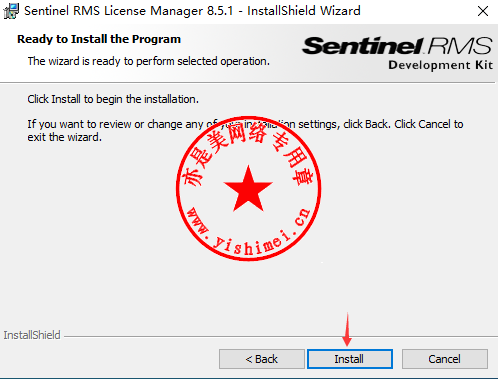Click the Sentinel RMS Development Kit logo
The image size is (498, 379).
(397, 53)
